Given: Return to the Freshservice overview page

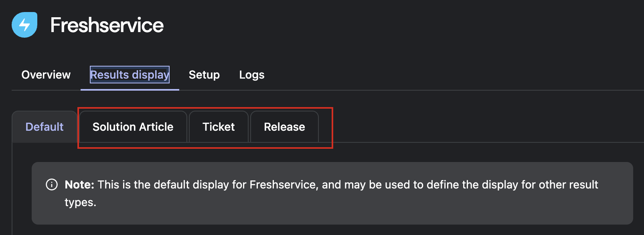Looking at the screenshot, I should click(46, 75).
